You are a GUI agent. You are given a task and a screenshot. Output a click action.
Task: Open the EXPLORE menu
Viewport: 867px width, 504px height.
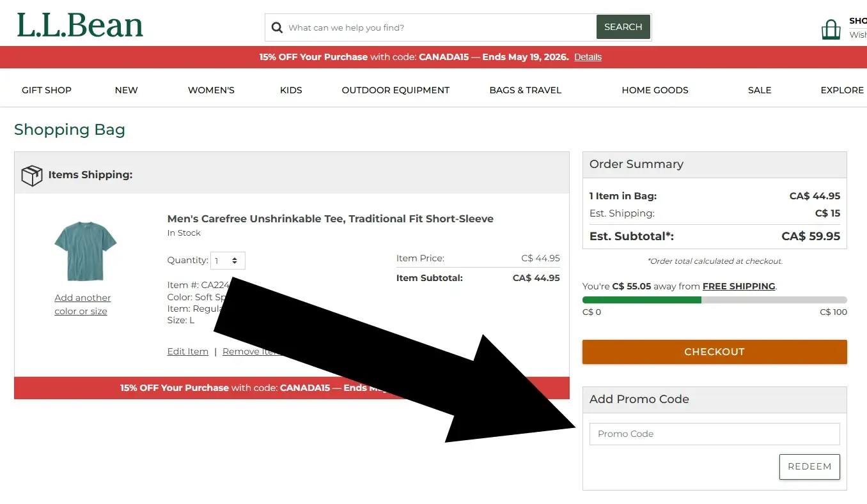pos(842,90)
